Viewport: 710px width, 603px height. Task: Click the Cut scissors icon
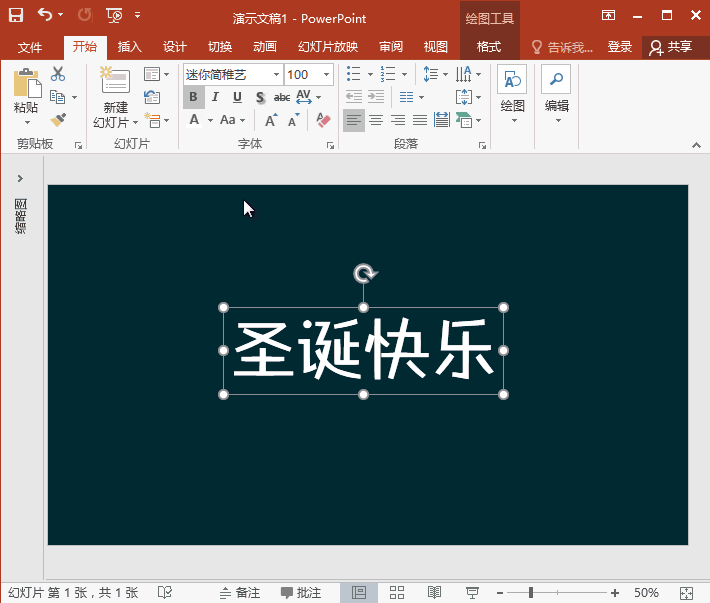point(58,74)
